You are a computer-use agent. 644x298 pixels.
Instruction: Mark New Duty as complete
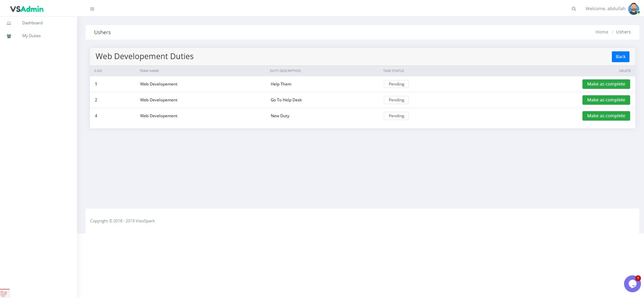(606, 116)
